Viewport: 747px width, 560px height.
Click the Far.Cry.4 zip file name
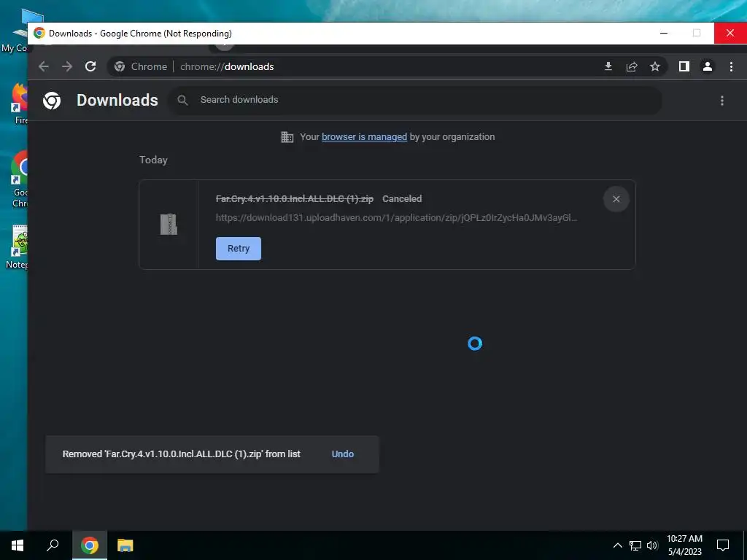pyautogui.click(x=295, y=198)
